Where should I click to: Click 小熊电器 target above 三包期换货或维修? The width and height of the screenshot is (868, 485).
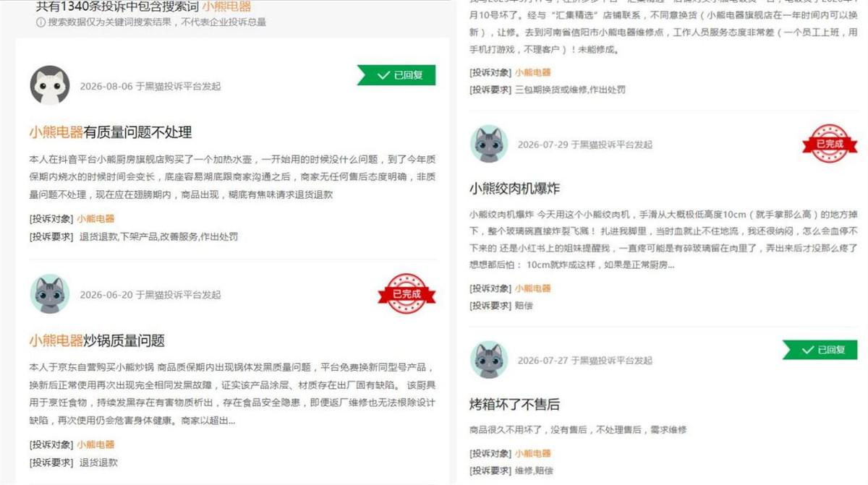533,72
